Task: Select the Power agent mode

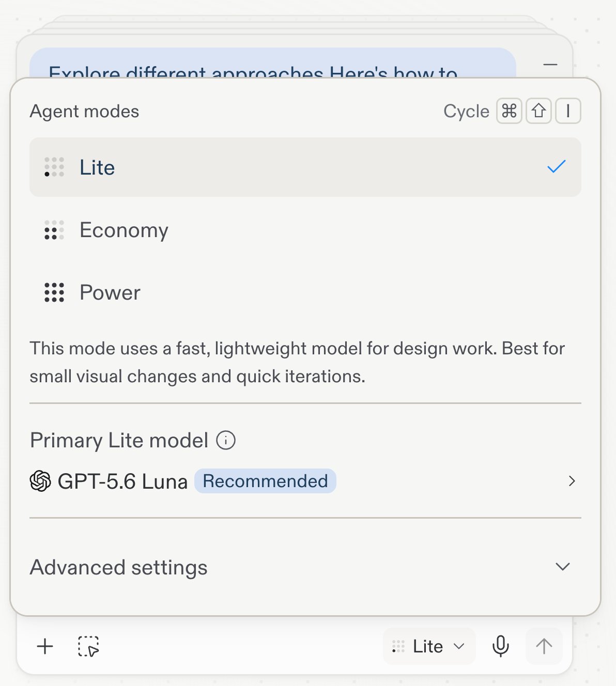Action: 305,292
